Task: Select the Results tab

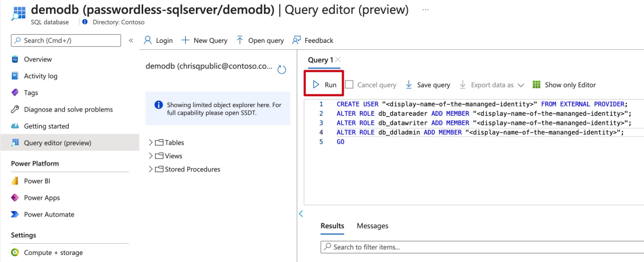Action: coord(332,226)
